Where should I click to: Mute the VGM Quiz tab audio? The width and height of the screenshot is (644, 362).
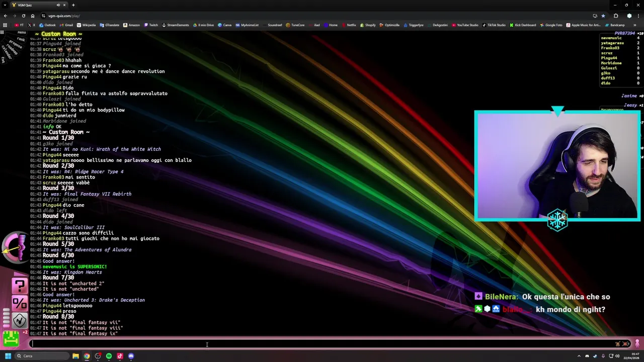click(x=58, y=5)
